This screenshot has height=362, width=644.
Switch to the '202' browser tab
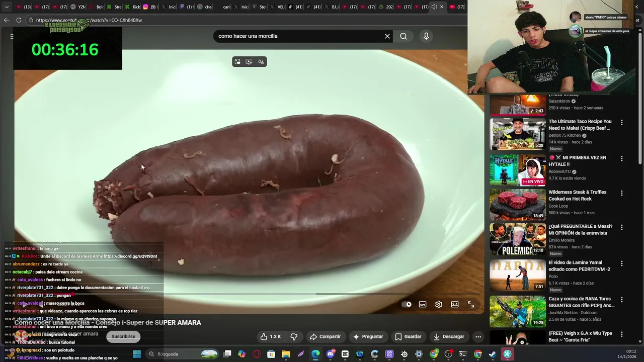386,7
